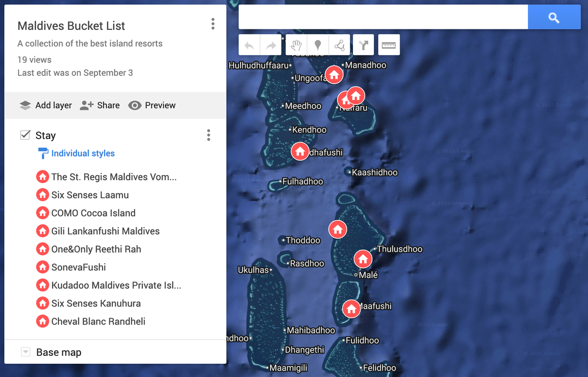588x377 pixels.
Task: Open Individual styles link
Action: [83, 153]
